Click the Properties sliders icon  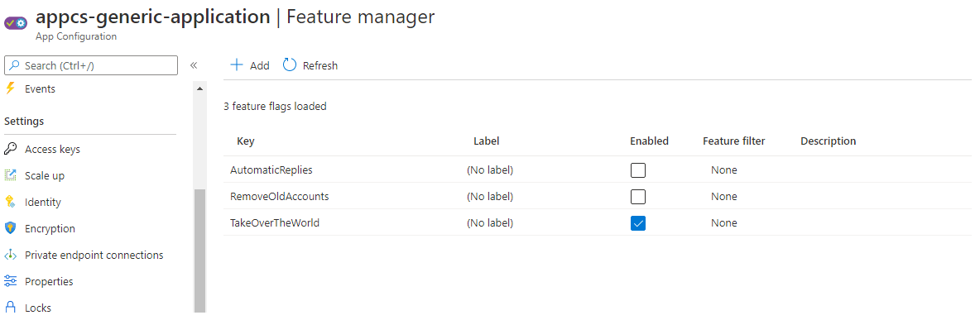10,281
